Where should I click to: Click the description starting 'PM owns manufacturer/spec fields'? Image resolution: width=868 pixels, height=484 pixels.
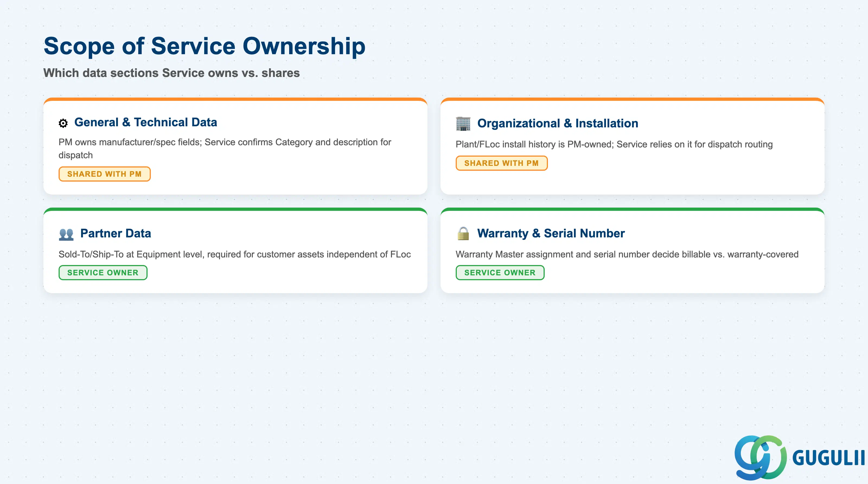tap(225, 149)
